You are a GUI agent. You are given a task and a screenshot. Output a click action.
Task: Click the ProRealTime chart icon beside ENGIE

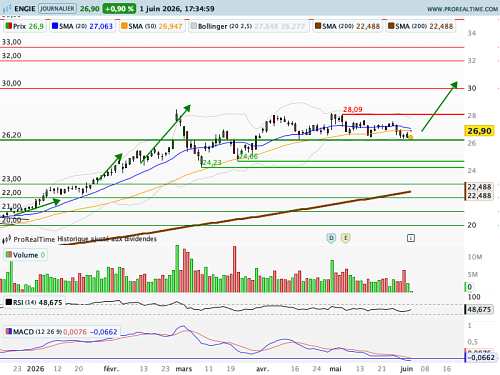click(7, 8)
